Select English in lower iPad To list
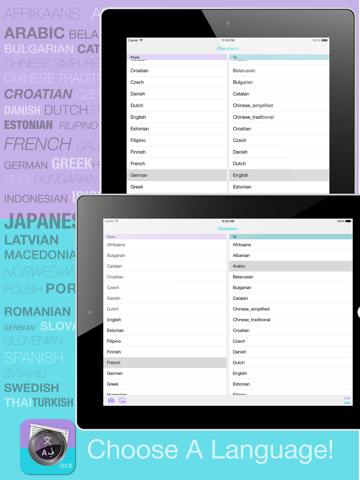 291,373
